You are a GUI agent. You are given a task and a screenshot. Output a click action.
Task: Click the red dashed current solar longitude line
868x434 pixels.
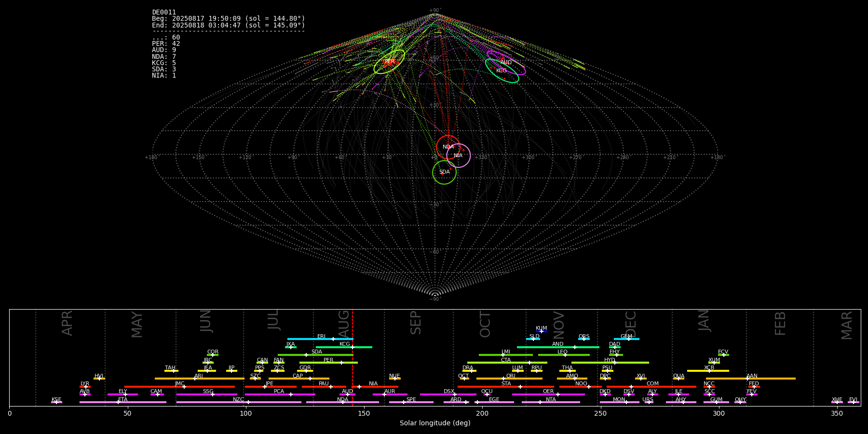point(353,357)
